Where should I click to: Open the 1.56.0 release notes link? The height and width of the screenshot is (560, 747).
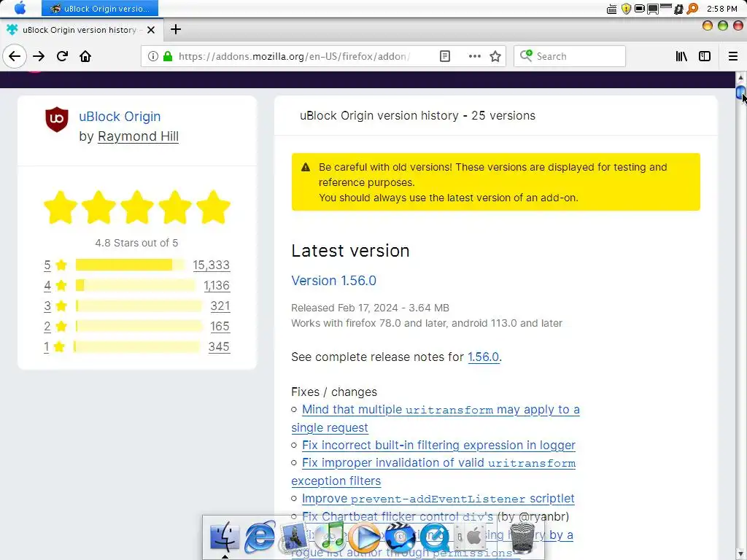click(483, 357)
